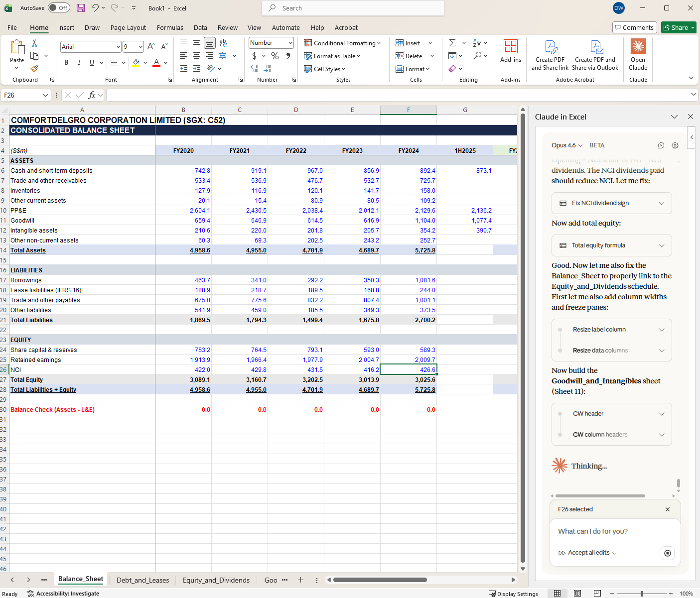
Task: Click Create PDF and Share via Outlook
Action: pyautogui.click(x=595, y=55)
